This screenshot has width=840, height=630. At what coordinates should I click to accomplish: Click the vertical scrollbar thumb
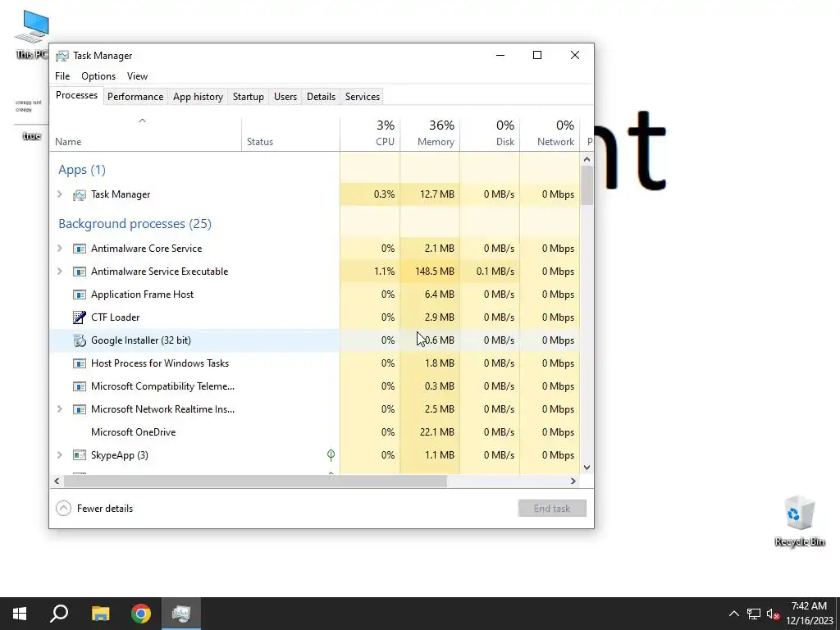(x=587, y=185)
